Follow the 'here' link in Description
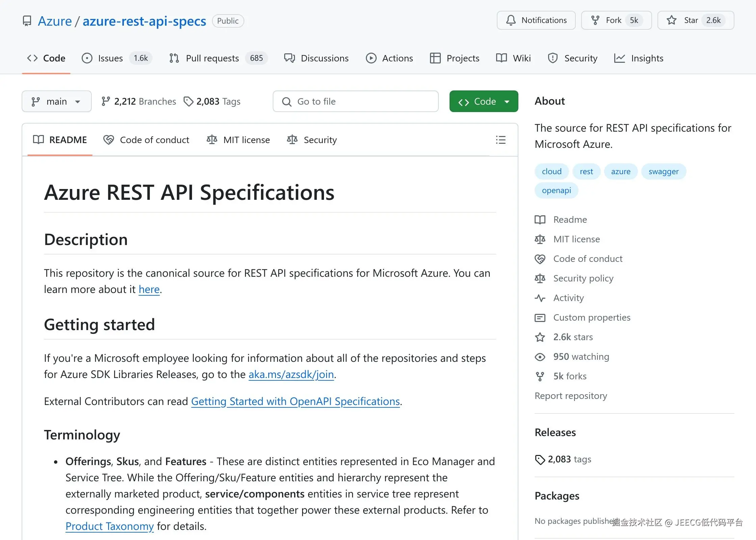This screenshot has width=756, height=540. (149, 289)
